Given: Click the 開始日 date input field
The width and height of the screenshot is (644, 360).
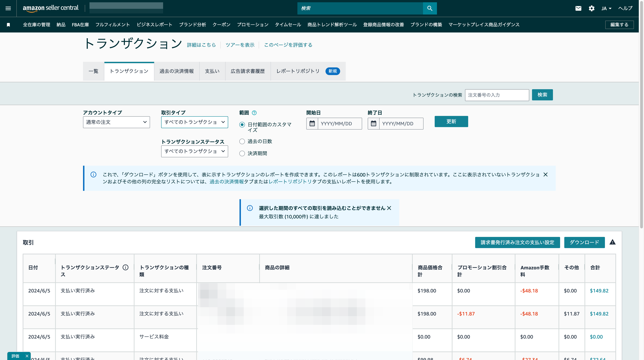Looking at the screenshot, I should point(340,124).
